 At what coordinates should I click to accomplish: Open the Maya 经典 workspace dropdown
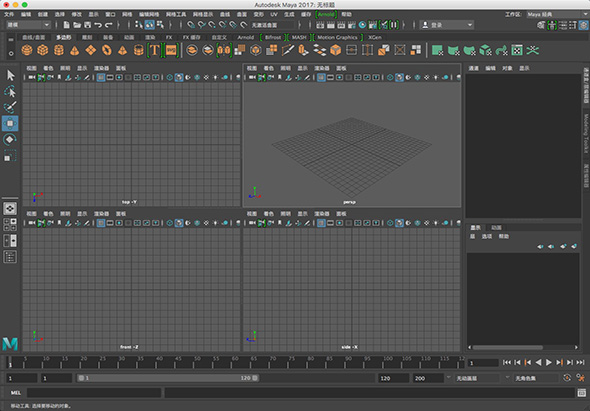tap(557, 14)
